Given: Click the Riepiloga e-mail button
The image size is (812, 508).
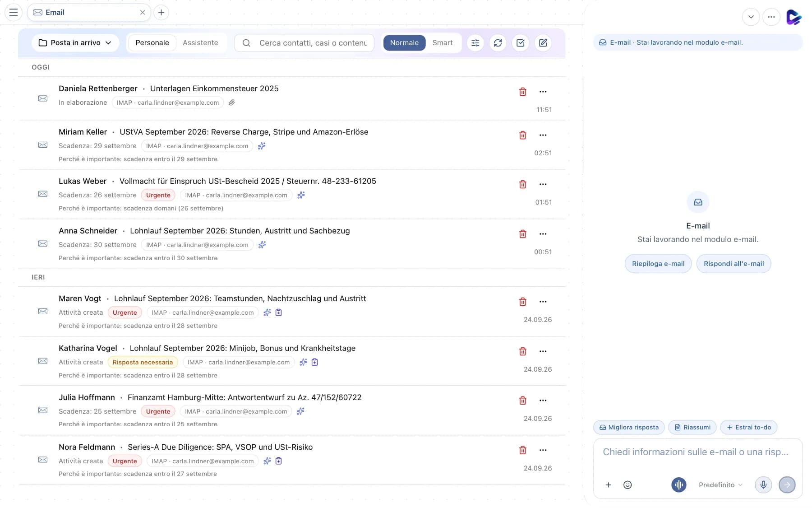Looking at the screenshot, I should [x=658, y=264].
